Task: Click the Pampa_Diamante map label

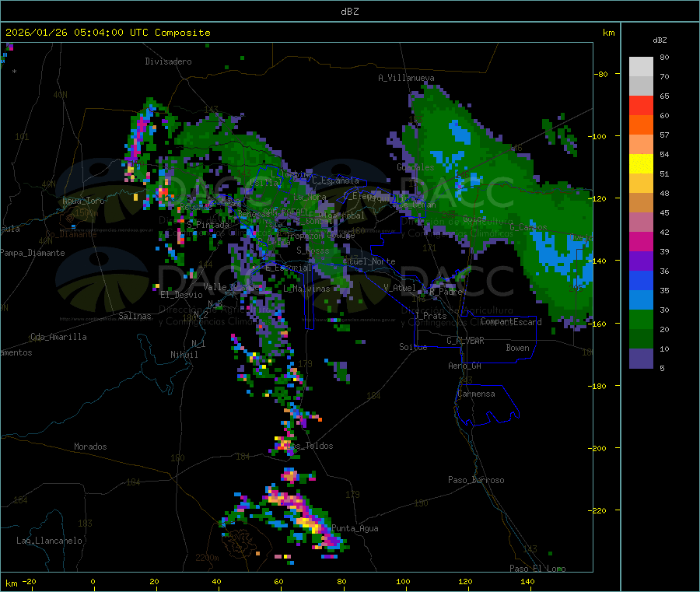Action: click(33, 253)
